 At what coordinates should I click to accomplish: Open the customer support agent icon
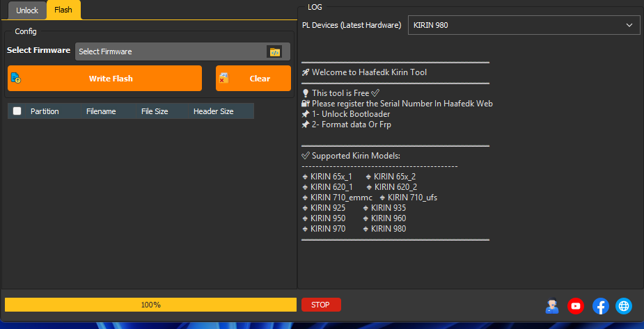(x=552, y=305)
